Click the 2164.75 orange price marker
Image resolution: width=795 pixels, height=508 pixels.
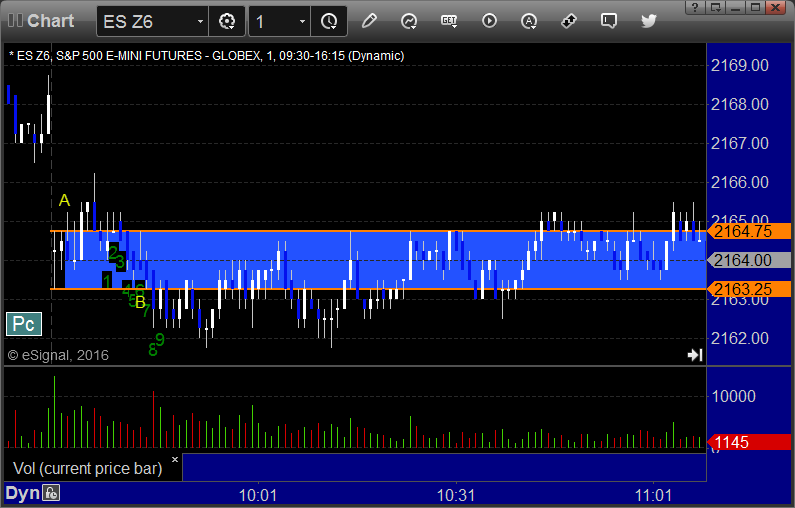click(749, 231)
